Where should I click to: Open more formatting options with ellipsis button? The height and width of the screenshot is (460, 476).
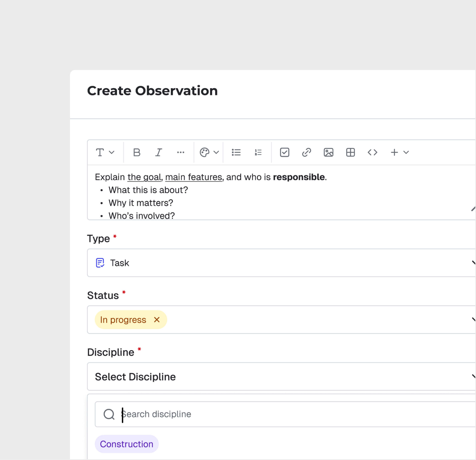pos(181,152)
